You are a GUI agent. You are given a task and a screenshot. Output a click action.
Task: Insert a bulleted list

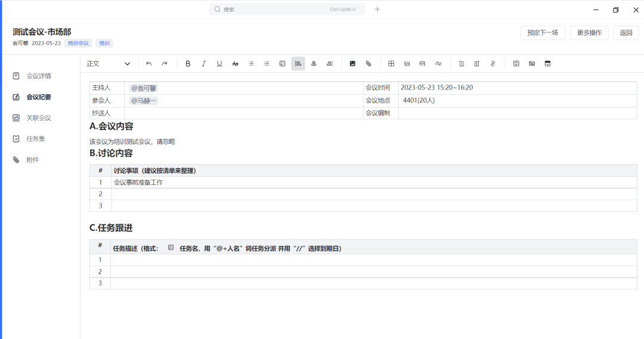[x=267, y=64]
